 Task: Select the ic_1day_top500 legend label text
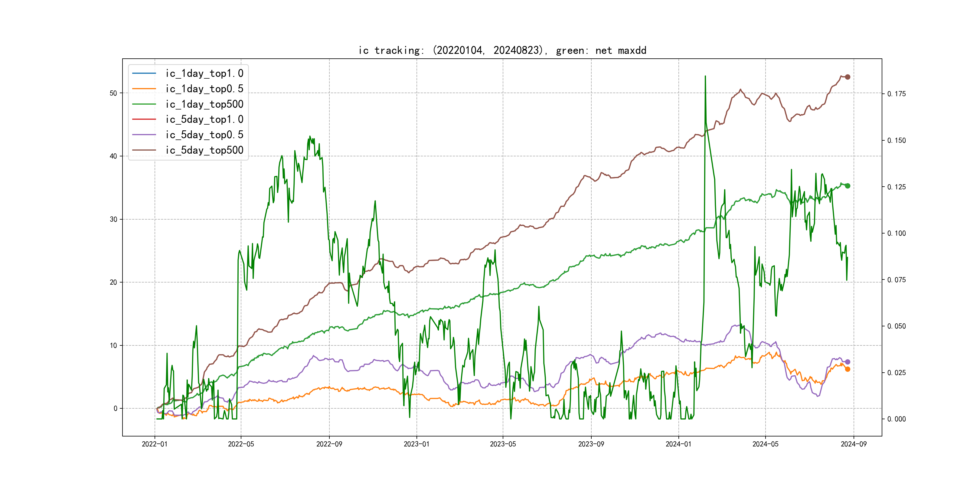pos(204,104)
